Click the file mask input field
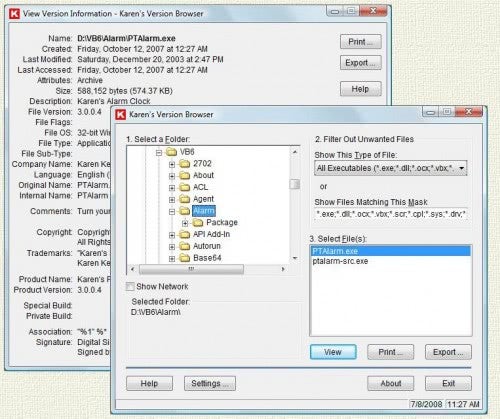Viewport: 500px width, 419px height. click(391, 214)
